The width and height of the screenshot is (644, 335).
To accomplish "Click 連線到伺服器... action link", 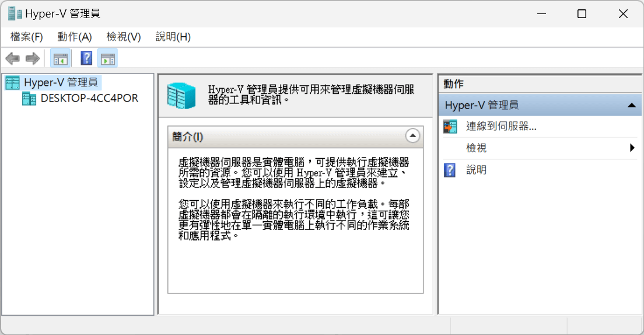I will [x=501, y=126].
